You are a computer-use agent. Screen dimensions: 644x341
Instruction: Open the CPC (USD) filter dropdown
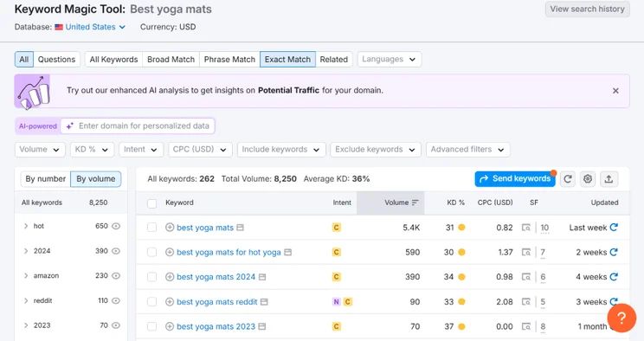[200, 150]
